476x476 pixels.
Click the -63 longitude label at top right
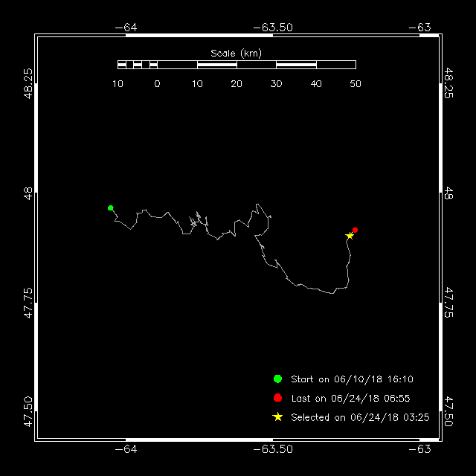[419, 28]
